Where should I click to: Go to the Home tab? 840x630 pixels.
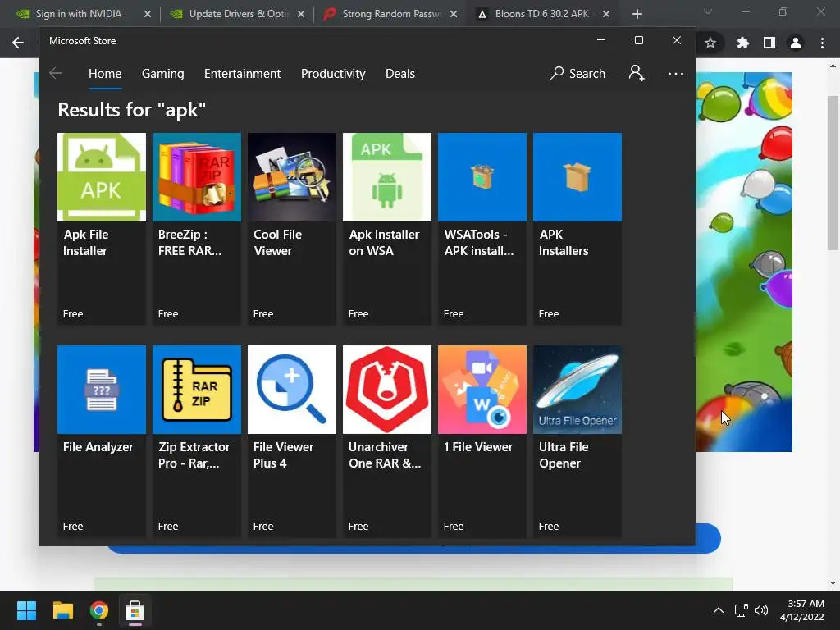point(105,73)
